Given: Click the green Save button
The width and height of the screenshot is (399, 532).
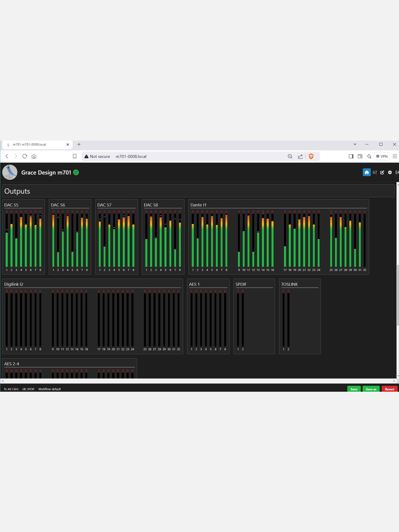Looking at the screenshot, I should click(354, 389).
